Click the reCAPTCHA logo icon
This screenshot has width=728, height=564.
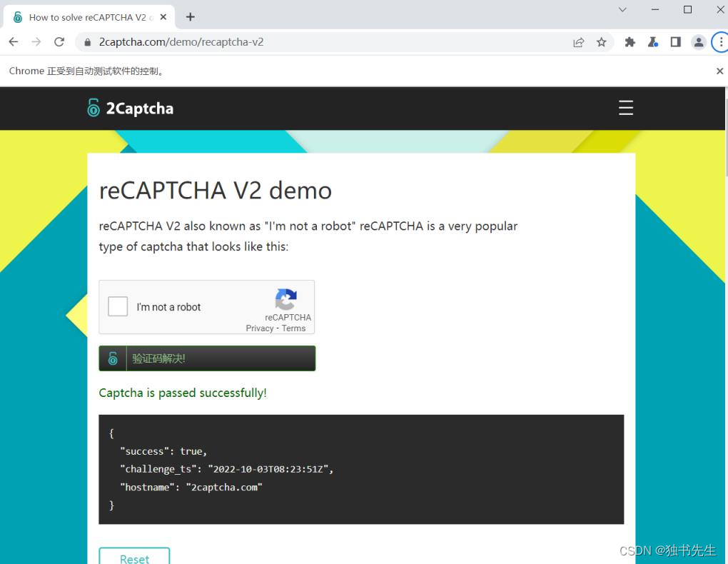tap(286, 298)
